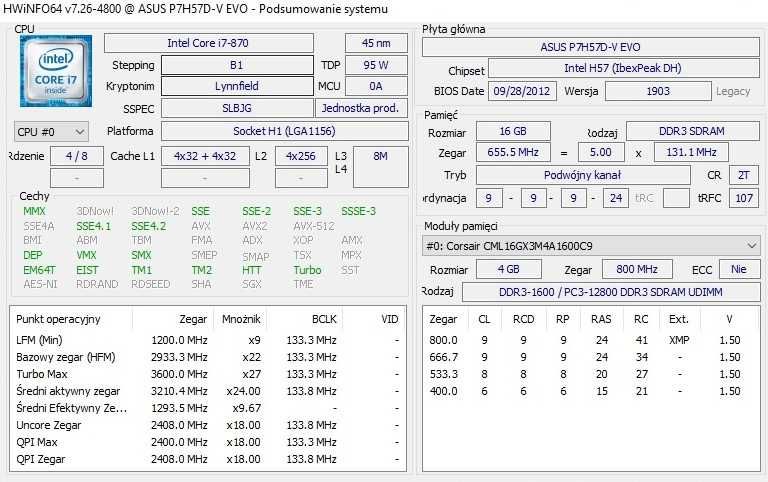Click the Intel Core i7 logo
This screenshot has width=768, height=482.
click(56, 71)
